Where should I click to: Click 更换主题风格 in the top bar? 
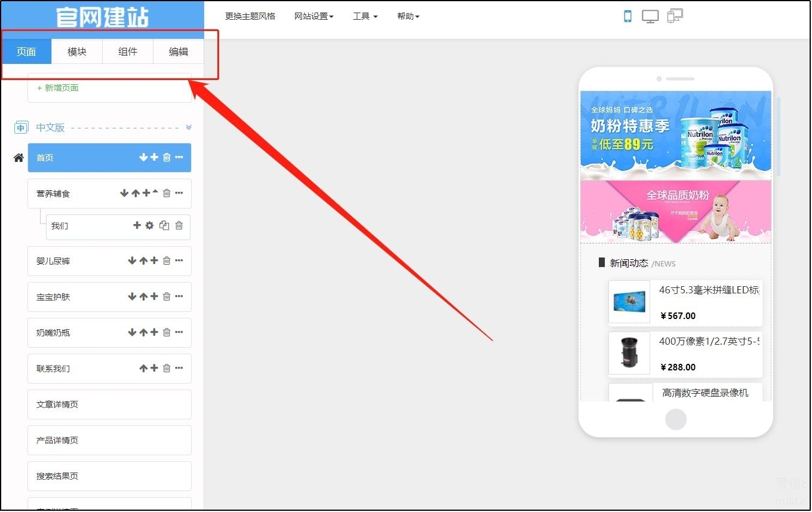click(x=250, y=17)
